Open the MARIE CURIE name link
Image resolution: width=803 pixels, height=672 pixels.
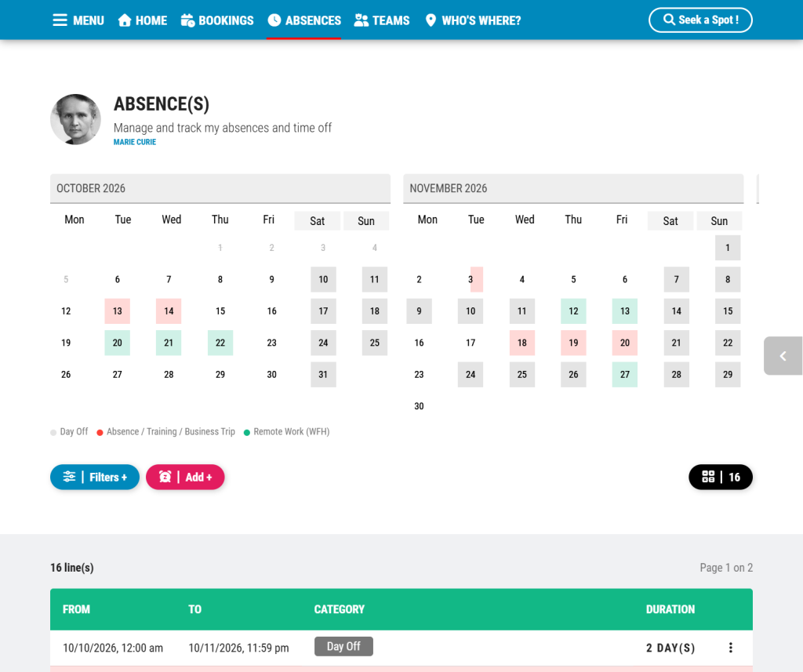[x=135, y=142]
